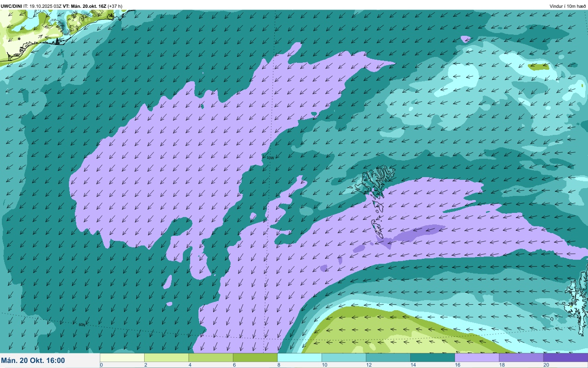Click the 'Mán. 20 Okt. 16:00' time label

pos(33,361)
